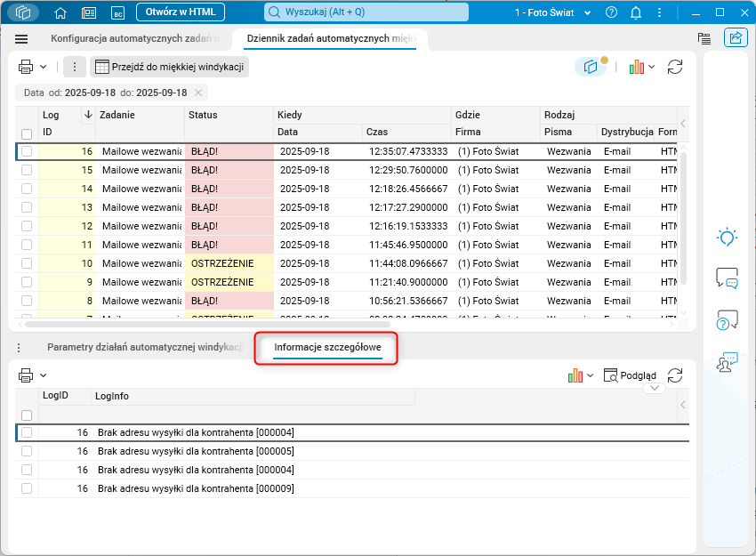Check the row for kontrahenta [000009]
Screen dimensions: 756x556
[27, 488]
